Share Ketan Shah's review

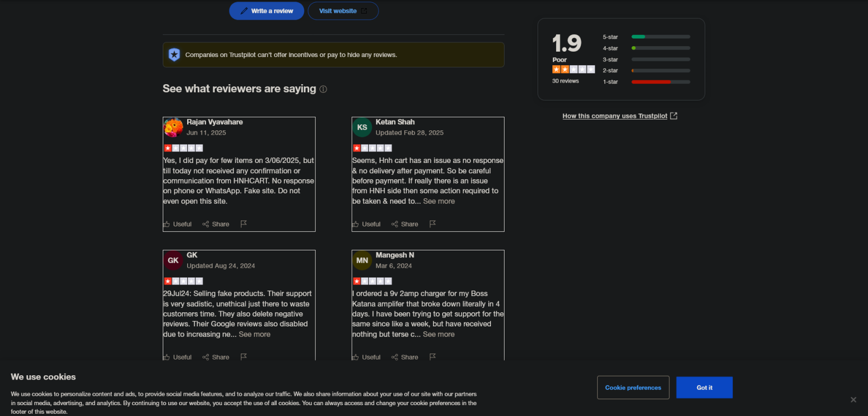(405, 224)
